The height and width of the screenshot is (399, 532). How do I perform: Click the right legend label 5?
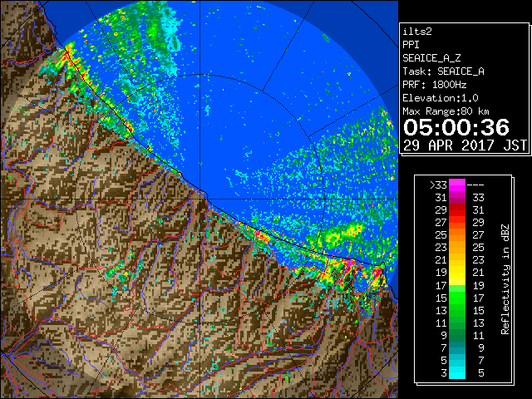point(480,373)
